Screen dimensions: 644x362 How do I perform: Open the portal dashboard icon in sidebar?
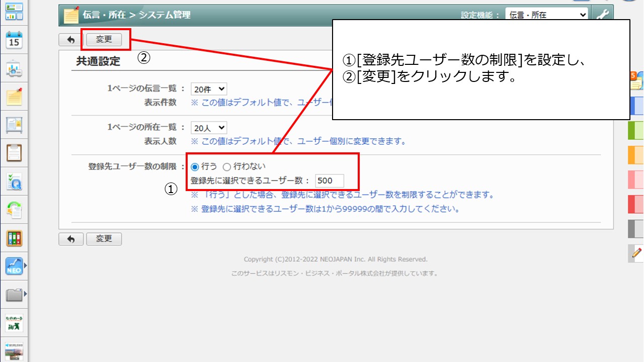point(14,11)
